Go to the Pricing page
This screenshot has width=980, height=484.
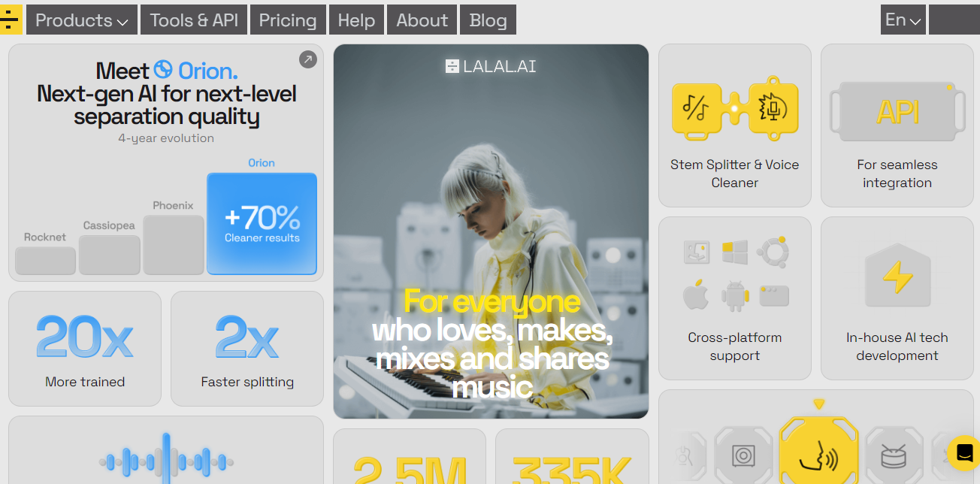(x=288, y=20)
